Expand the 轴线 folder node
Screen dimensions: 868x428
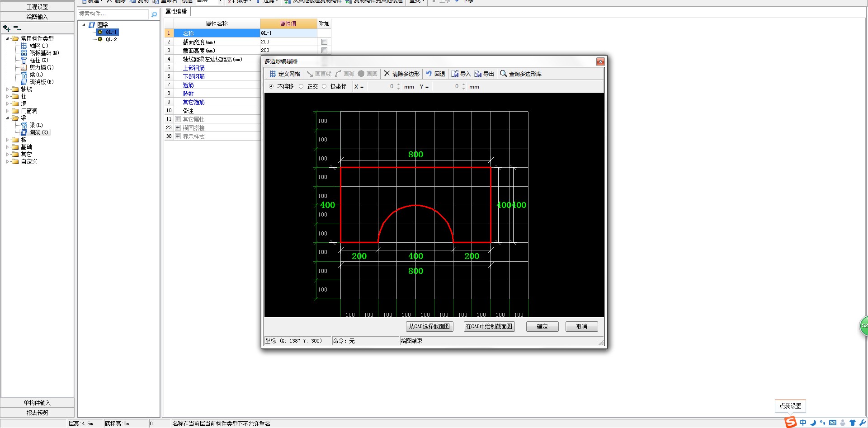coord(7,89)
